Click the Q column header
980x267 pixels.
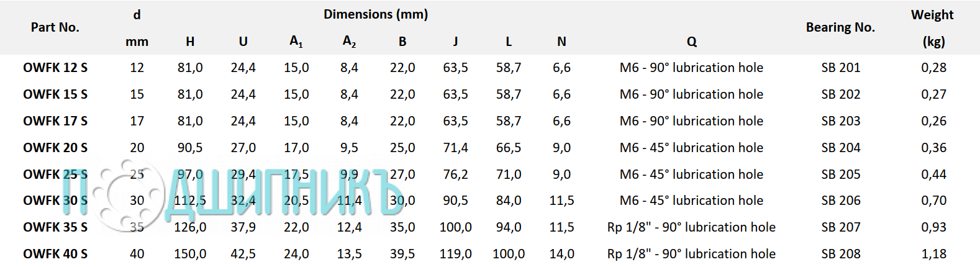[692, 42]
